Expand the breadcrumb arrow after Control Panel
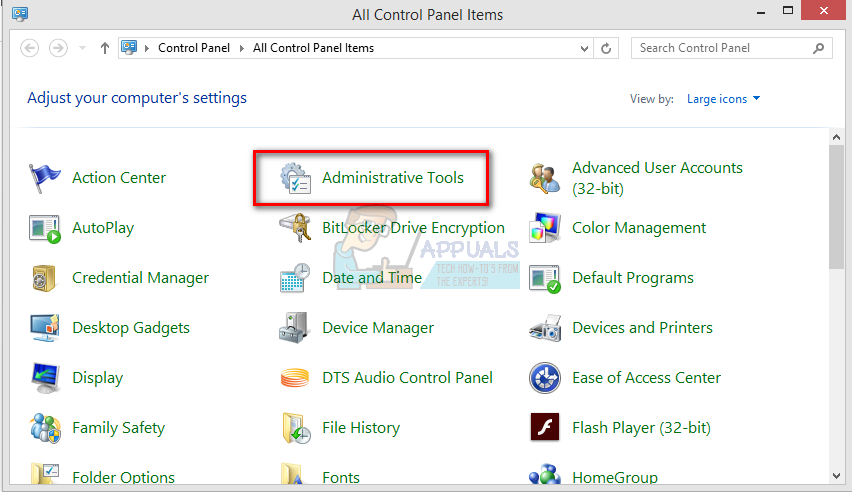This screenshot has height=492, width=852. (242, 48)
